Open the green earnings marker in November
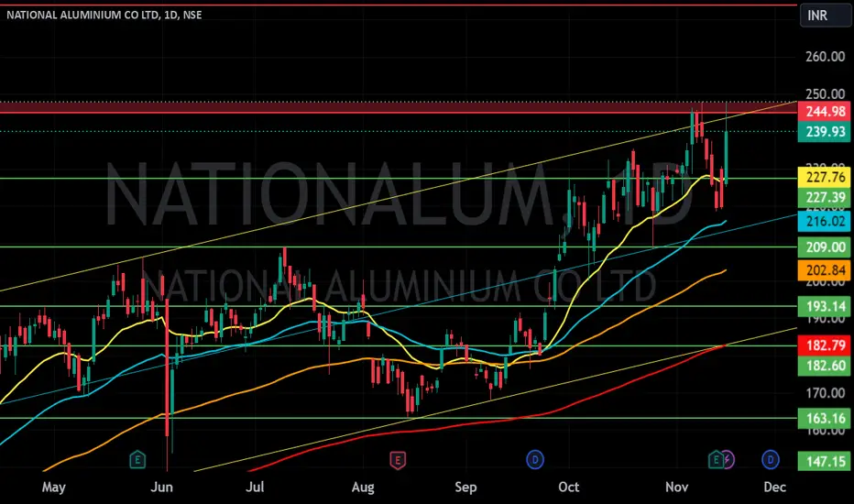The image size is (854, 504). 716,460
